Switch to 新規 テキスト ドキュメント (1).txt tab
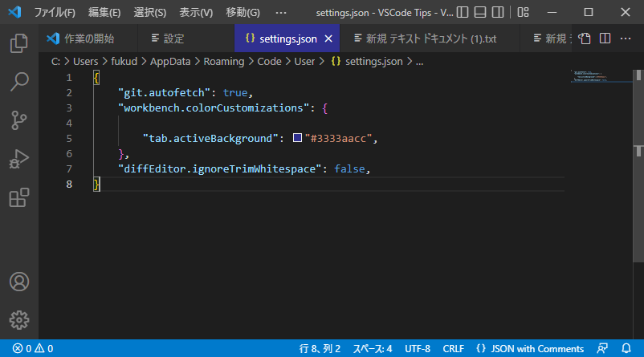This screenshot has height=357, width=644. pyautogui.click(x=430, y=39)
